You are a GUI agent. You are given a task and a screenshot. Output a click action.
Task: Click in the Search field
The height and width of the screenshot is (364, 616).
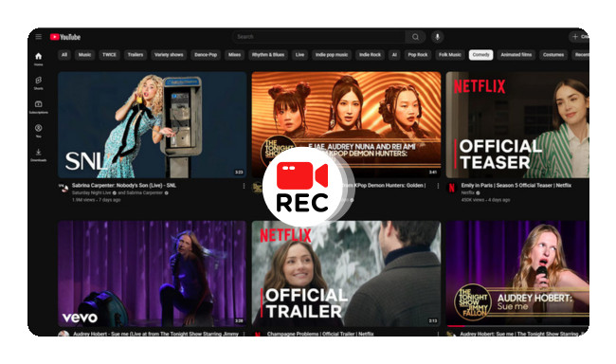click(x=318, y=37)
